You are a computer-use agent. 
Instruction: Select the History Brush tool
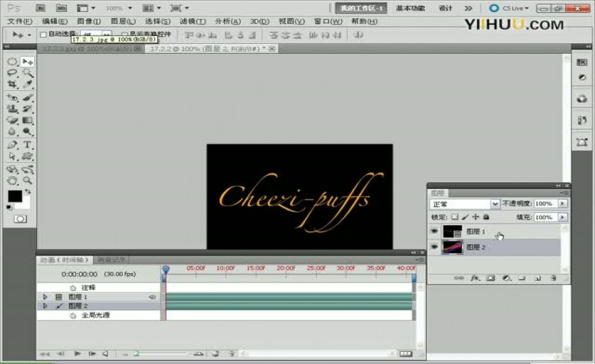point(27,109)
